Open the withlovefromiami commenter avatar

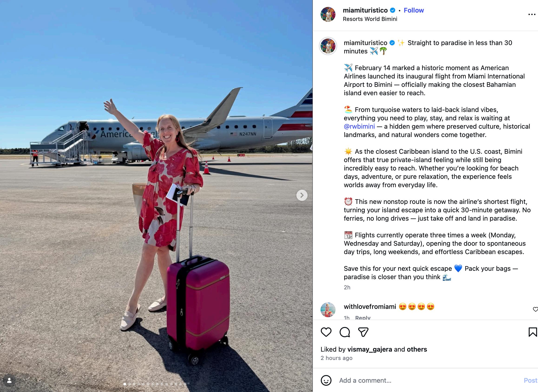pyautogui.click(x=328, y=310)
